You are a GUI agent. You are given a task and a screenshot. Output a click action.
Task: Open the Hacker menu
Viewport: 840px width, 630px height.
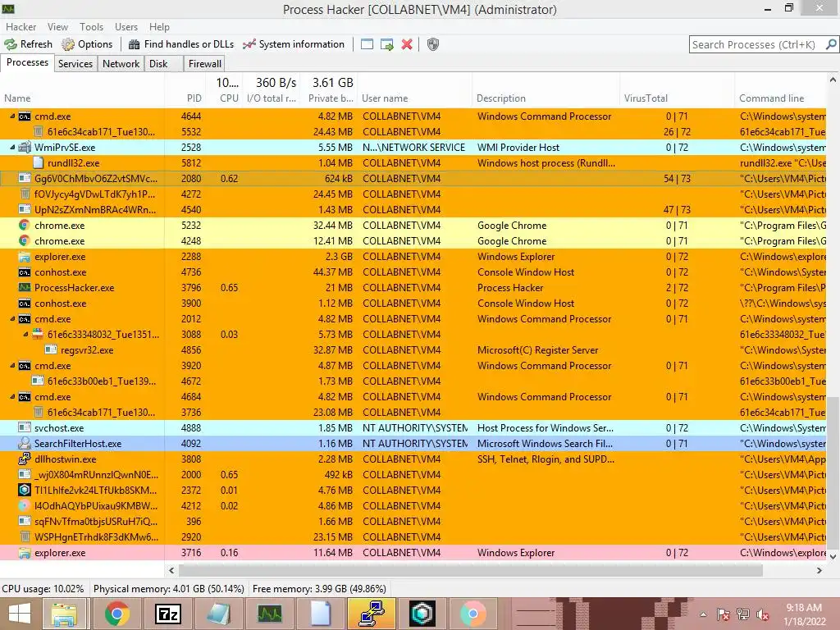pos(21,27)
